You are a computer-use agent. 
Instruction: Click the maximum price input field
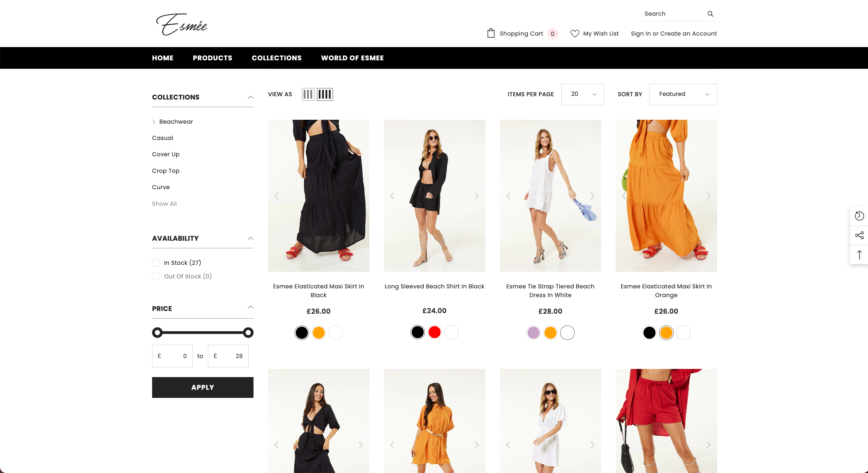(x=228, y=356)
